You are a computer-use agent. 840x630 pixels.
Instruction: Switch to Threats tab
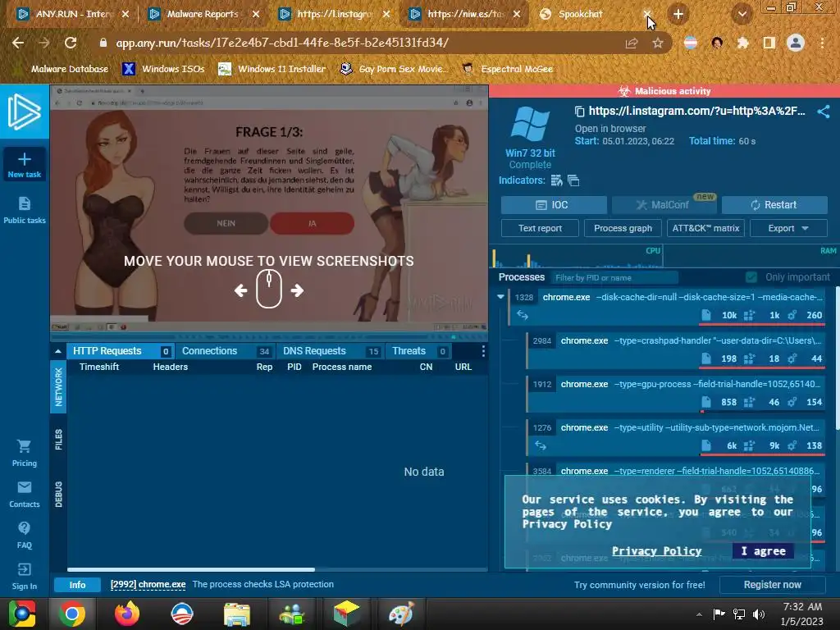pyautogui.click(x=418, y=351)
